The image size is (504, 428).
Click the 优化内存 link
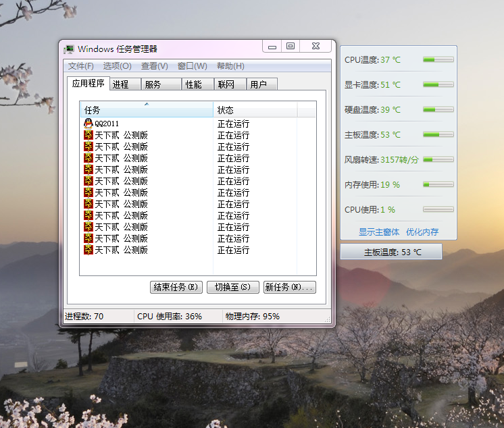coord(422,232)
